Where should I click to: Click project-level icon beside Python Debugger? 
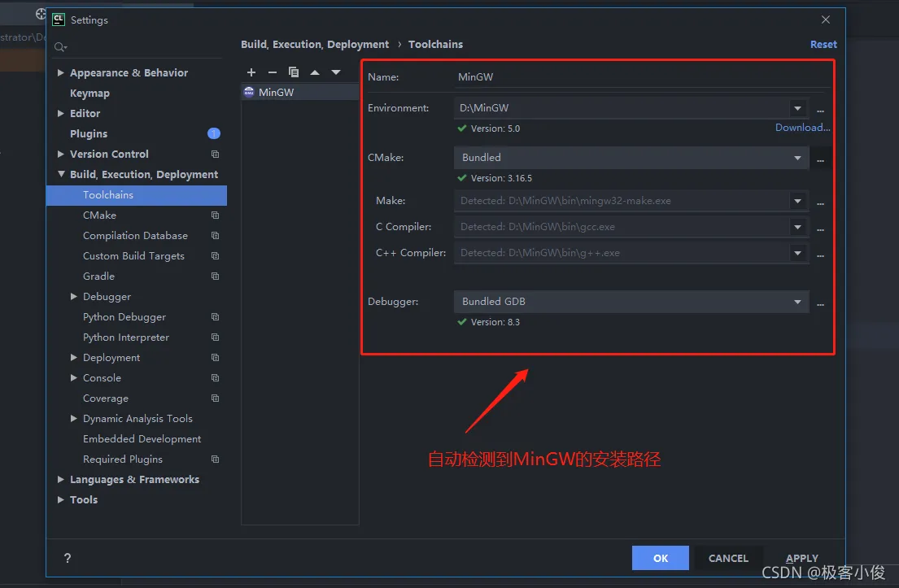point(215,317)
